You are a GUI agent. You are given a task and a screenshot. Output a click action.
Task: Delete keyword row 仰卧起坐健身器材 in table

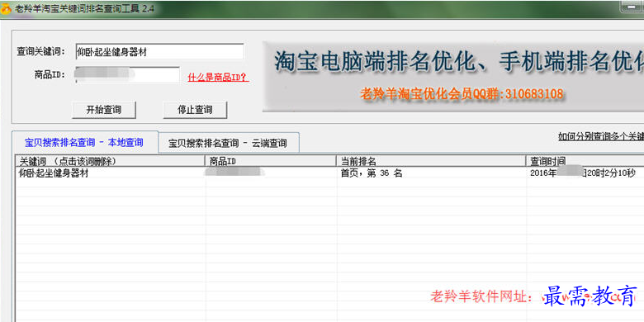click(x=54, y=173)
